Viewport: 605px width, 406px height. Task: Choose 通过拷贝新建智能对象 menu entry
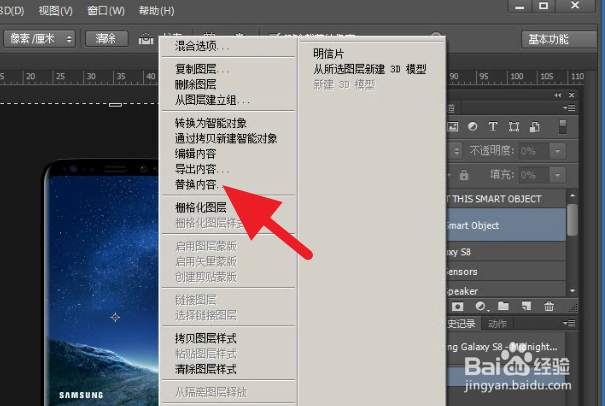[x=228, y=139]
